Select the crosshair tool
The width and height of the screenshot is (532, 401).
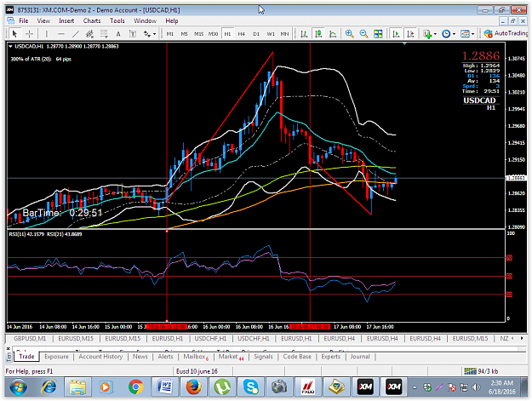click(x=30, y=33)
